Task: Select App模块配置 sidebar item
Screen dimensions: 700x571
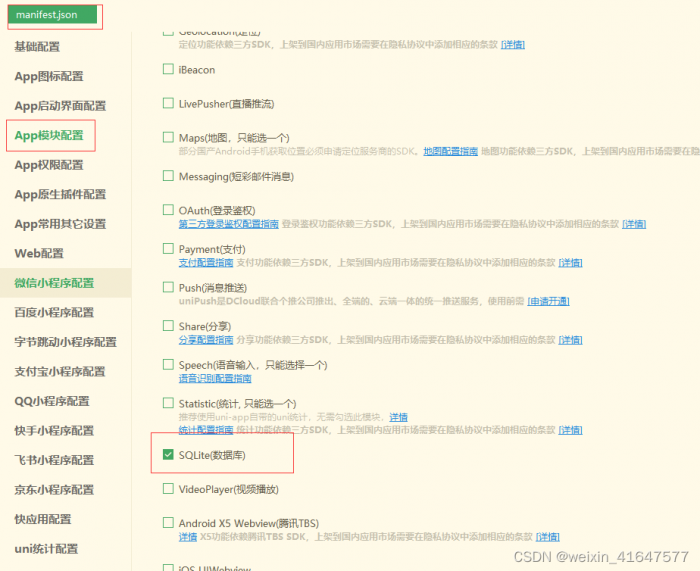Action: coord(49,135)
